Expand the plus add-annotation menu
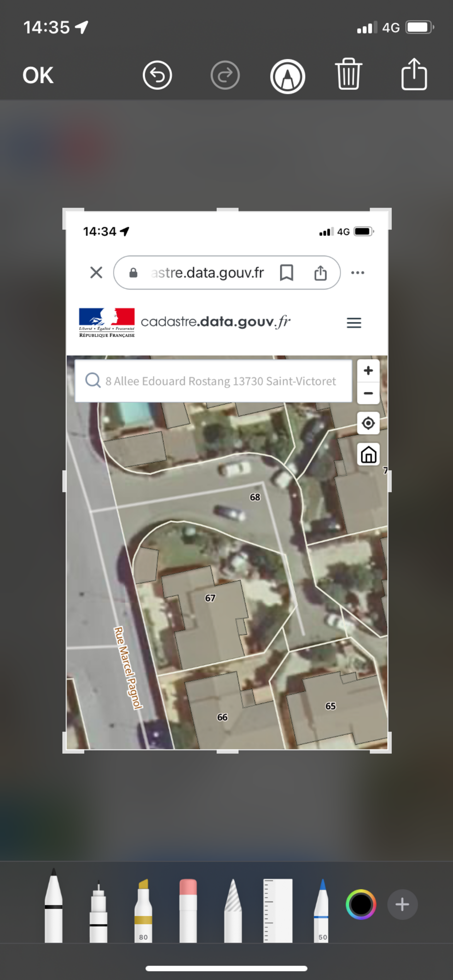This screenshot has height=980, width=453. 402,904
